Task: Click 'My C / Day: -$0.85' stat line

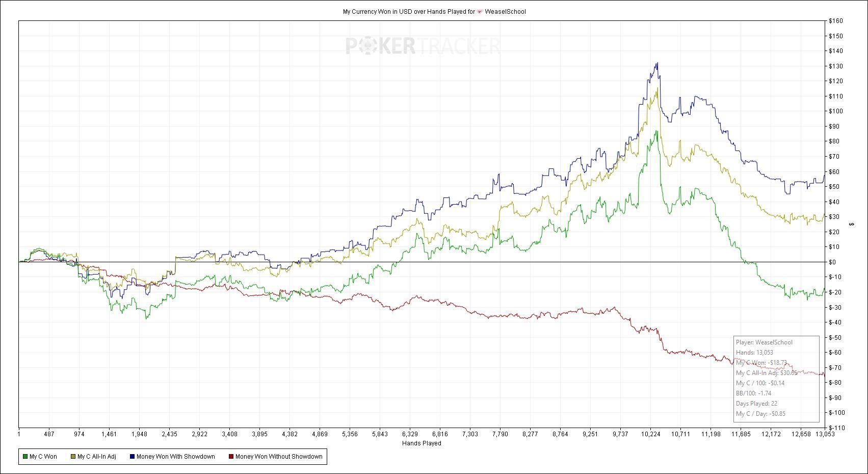Action: [x=760, y=414]
